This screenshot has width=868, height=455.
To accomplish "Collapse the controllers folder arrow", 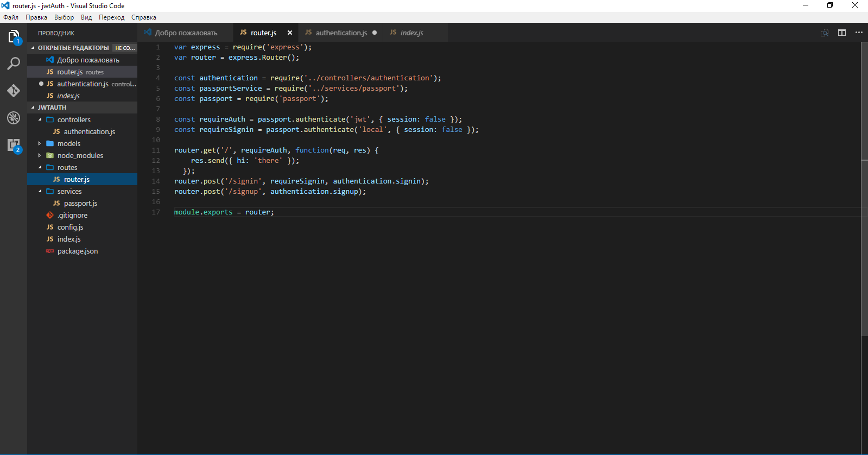I will pyautogui.click(x=40, y=119).
